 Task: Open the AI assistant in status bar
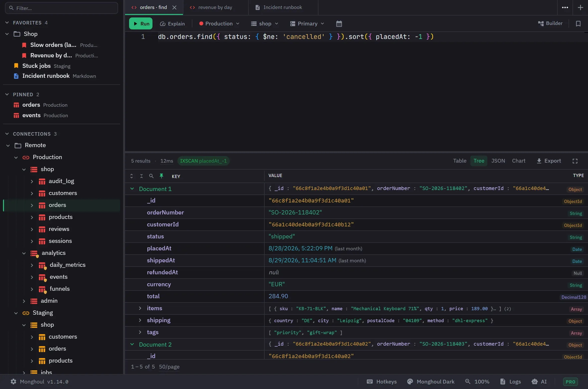[x=539, y=382]
